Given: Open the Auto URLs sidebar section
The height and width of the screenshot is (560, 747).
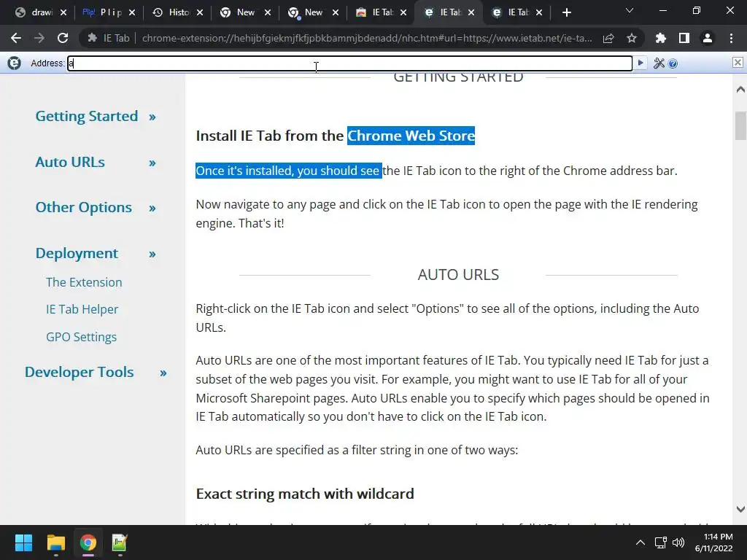Looking at the screenshot, I should click(x=70, y=162).
